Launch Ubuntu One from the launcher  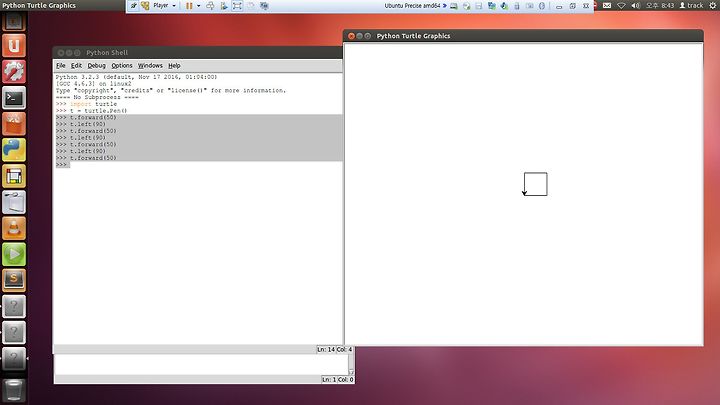[14, 46]
